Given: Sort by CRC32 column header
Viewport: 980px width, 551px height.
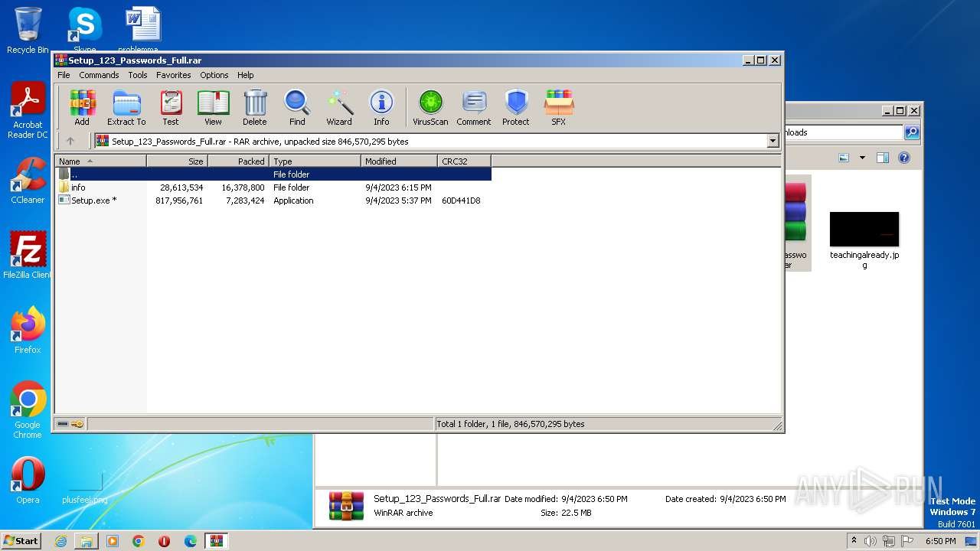Looking at the screenshot, I should click(464, 161).
